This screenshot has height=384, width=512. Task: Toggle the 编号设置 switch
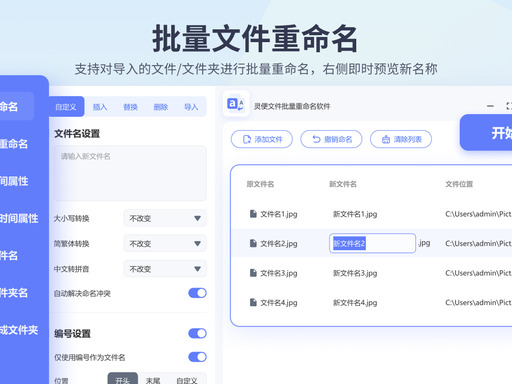pyautogui.click(x=197, y=333)
